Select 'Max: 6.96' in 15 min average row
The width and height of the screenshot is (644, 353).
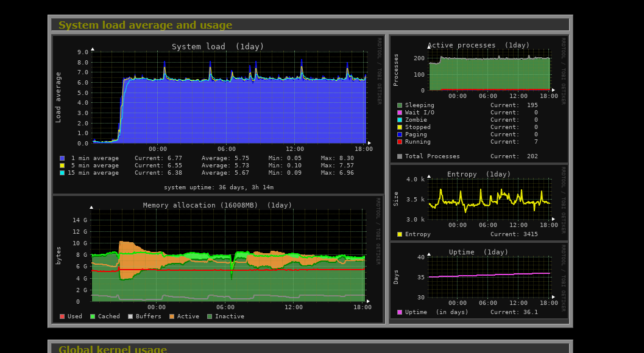pos(337,173)
